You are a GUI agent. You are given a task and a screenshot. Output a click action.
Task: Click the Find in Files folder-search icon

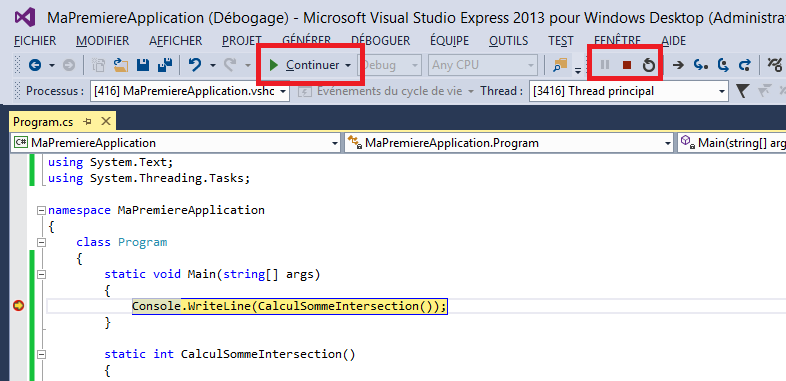pyautogui.click(x=560, y=65)
